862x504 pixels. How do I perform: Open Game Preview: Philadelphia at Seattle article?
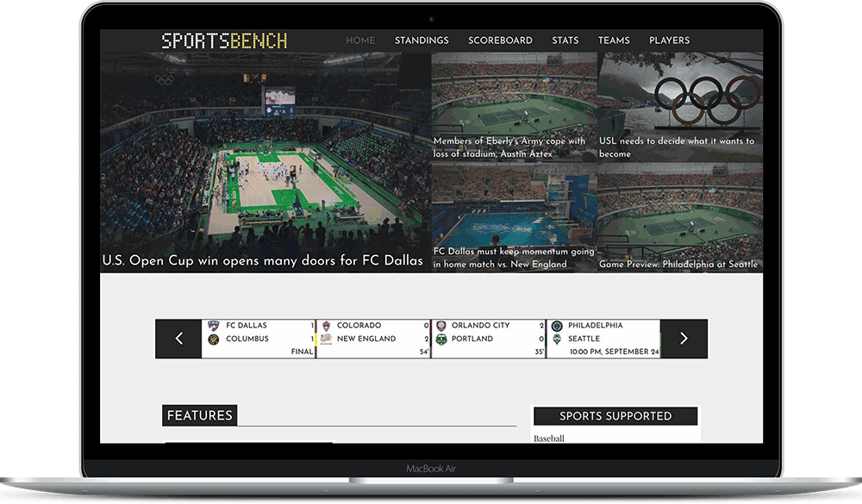point(678,264)
